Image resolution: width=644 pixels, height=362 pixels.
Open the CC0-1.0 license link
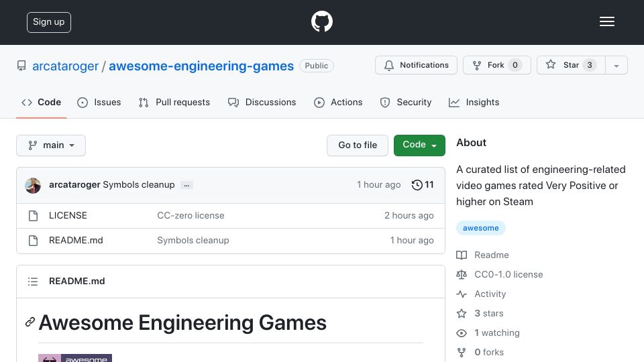(500, 275)
